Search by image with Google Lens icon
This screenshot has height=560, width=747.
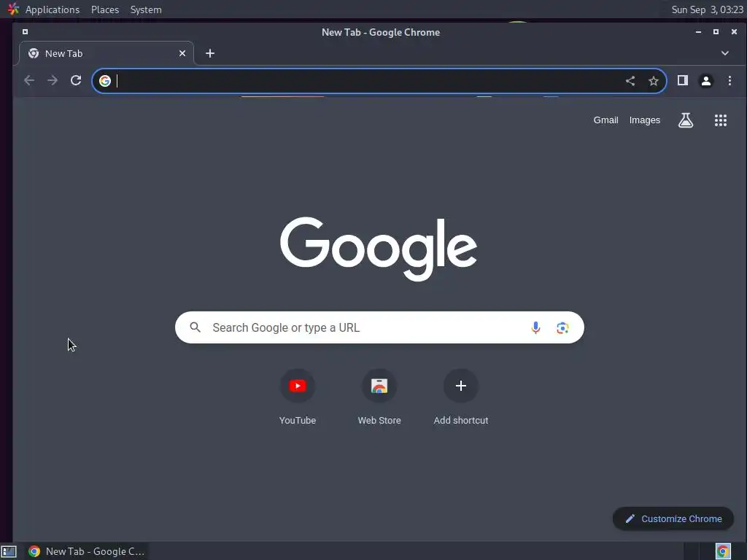coord(562,327)
